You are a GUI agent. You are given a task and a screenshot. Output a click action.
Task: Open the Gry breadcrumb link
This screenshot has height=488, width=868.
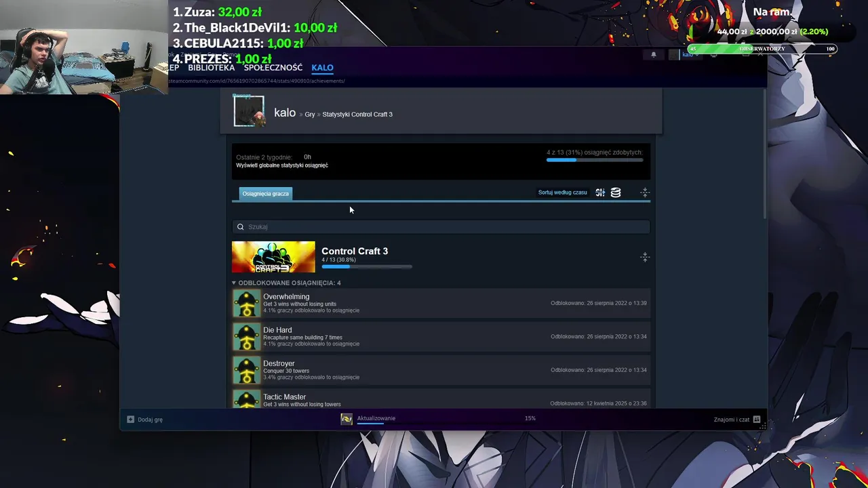(x=310, y=115)
